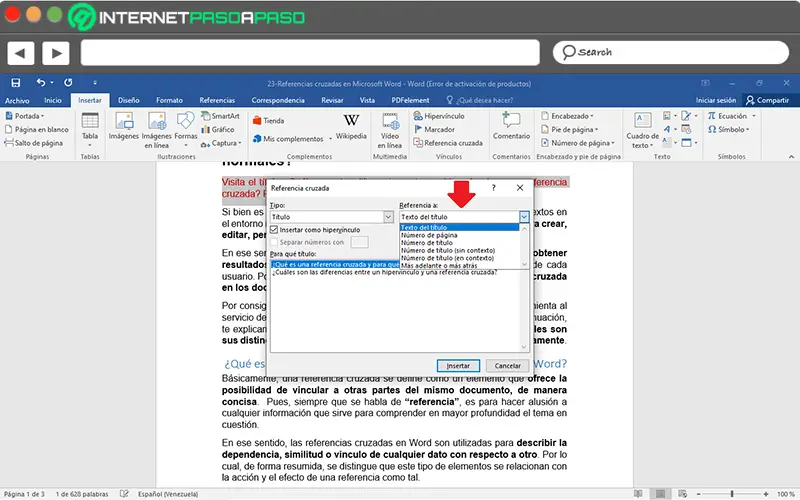Select Número de página in the list
This screenshot has height=500, width=800.
[429, 235]
